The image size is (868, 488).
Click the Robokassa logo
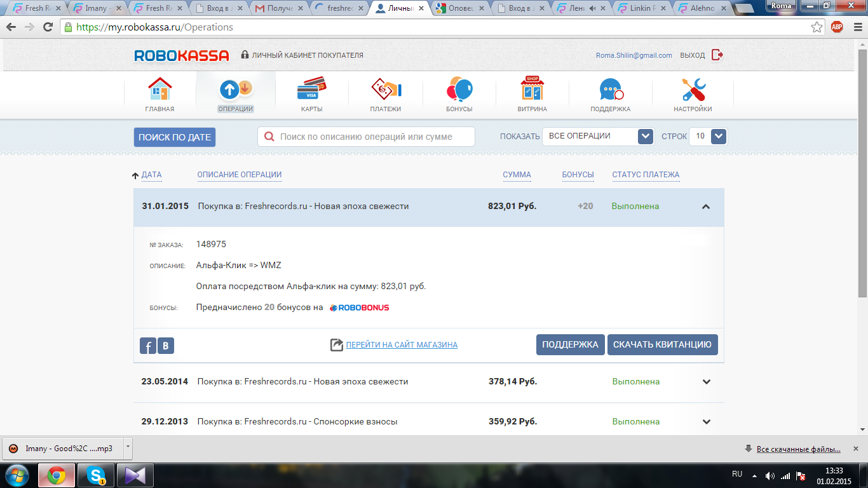(x=182, y=56)
